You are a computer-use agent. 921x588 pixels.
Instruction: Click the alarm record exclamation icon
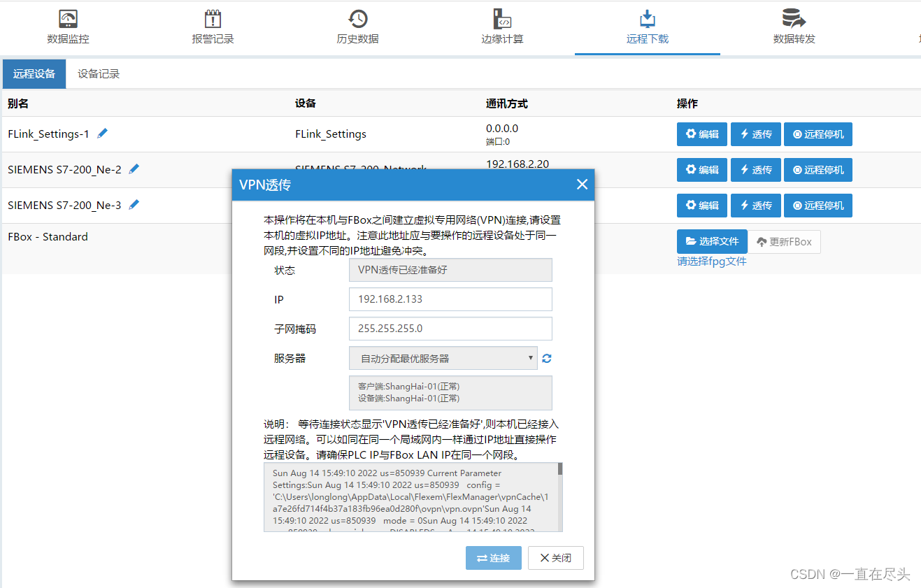[213, 19]
